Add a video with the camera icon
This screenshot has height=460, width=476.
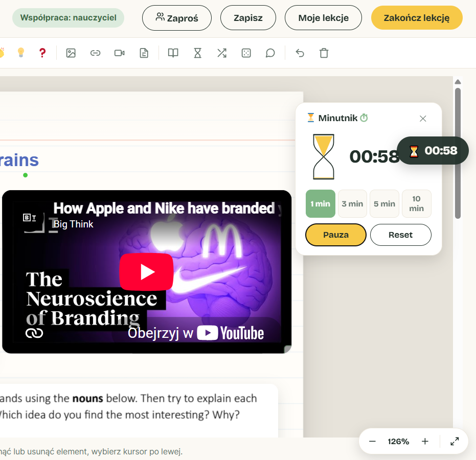coord(119,53)
